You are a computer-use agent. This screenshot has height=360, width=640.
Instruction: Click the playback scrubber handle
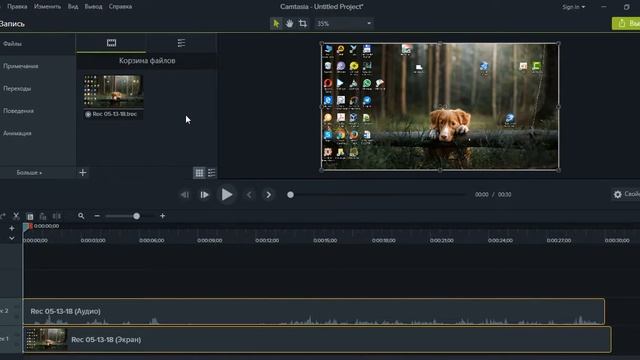(290, 195)
